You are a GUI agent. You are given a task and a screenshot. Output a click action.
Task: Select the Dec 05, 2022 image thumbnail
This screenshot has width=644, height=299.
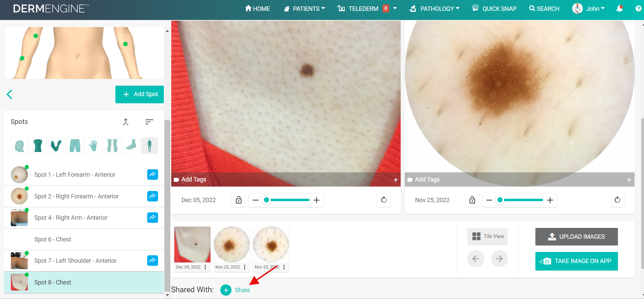(x=192, y=244)
